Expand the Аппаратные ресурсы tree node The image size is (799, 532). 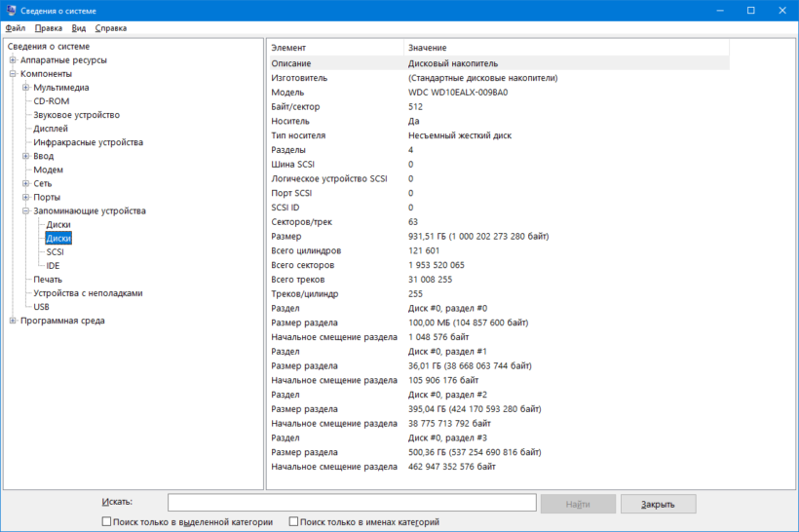click(x=13, y=60)
